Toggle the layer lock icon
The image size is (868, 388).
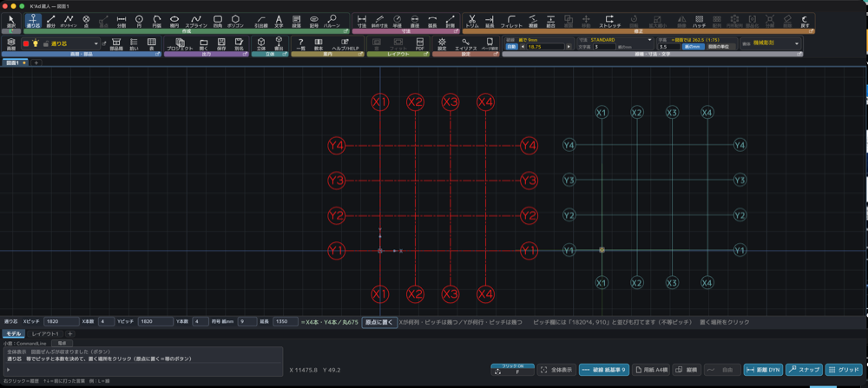tap(45, 43)
